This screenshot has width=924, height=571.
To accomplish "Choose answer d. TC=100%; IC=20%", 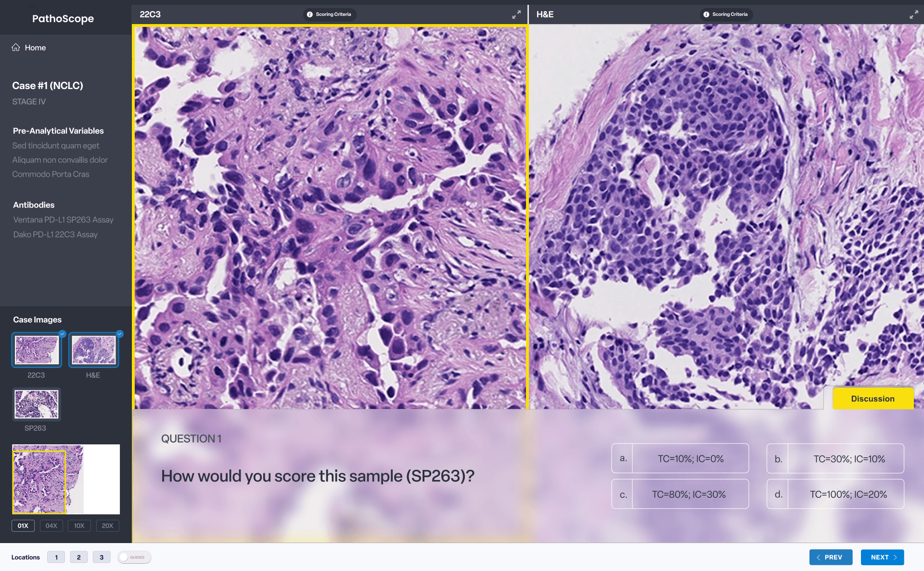I will coord(835,494).
